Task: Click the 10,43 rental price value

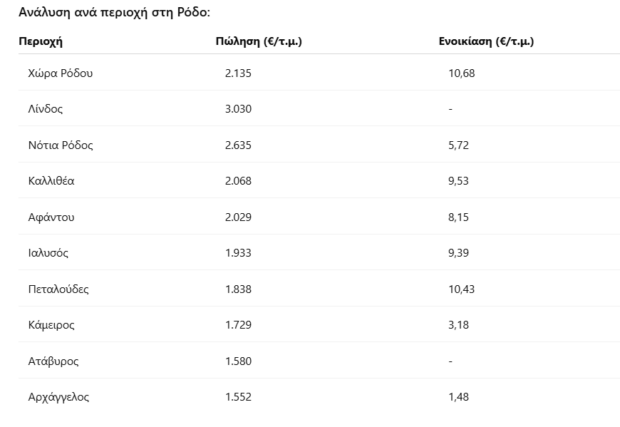Action: click(x=461, y=289)
